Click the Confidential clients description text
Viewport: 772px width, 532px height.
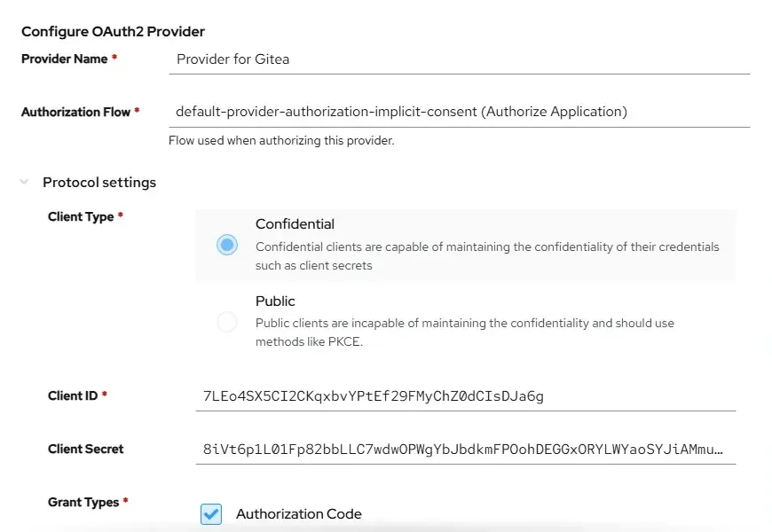point(487,256)
